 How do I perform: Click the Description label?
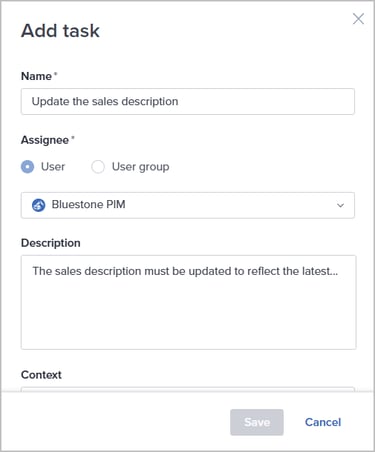click(51, 243)
